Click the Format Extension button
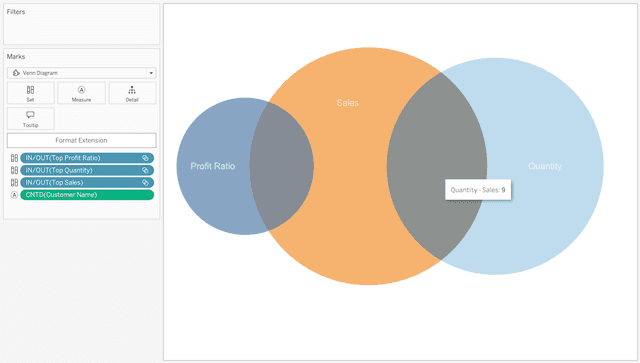640x363 pixels. point(81,140)
